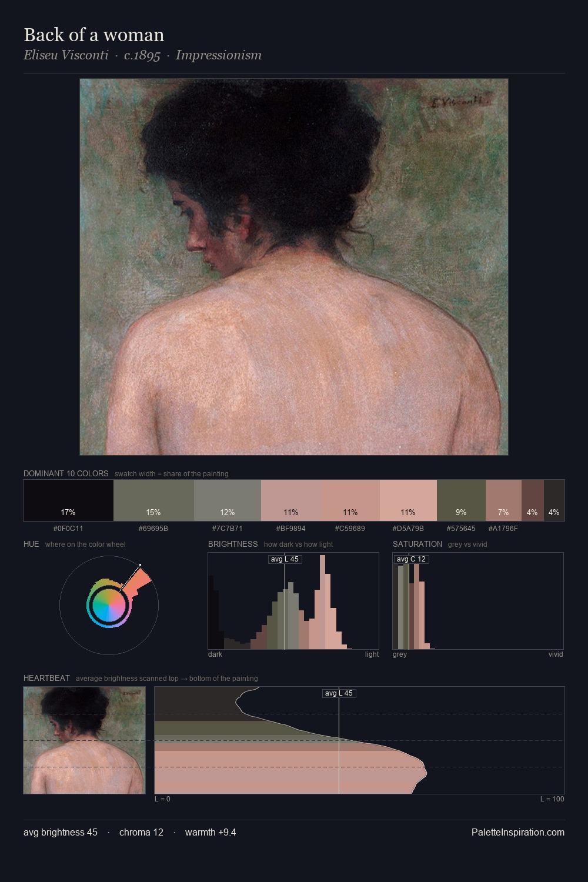Click the color wheel in Hue chart

point(109,604)
